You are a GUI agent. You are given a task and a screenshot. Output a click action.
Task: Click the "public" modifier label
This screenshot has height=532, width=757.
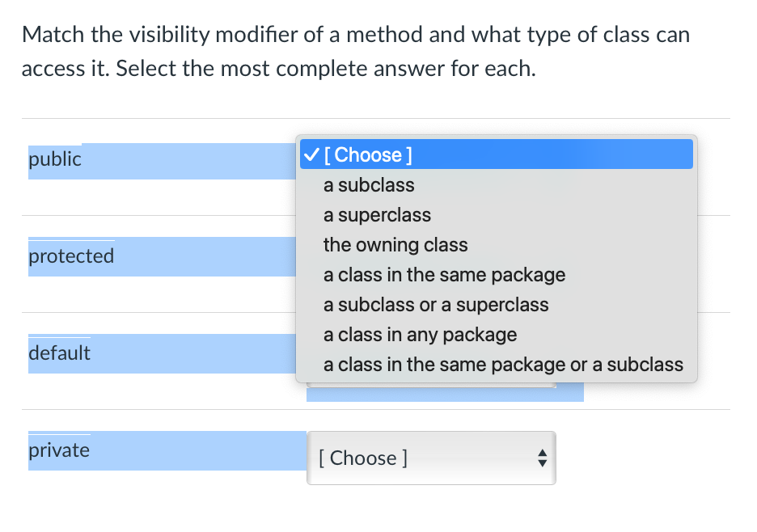[55, 159]
